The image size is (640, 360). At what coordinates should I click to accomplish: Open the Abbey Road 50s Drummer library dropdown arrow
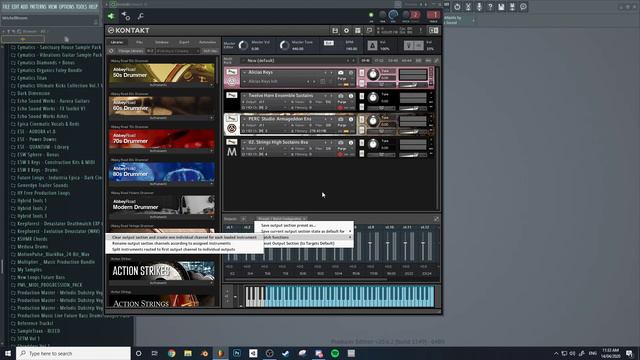tap(211, 85)
